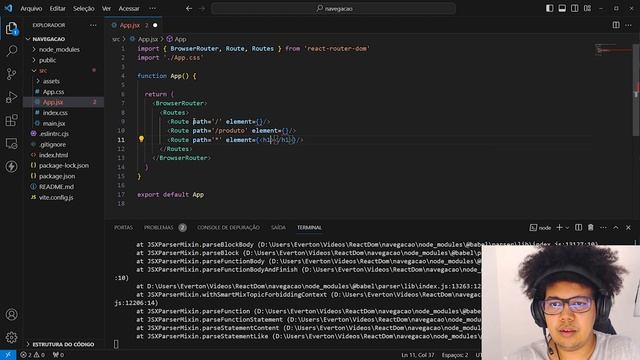Click the navegacao command center search box
This screenshot has width=640, height=360.
click(333, 8)
